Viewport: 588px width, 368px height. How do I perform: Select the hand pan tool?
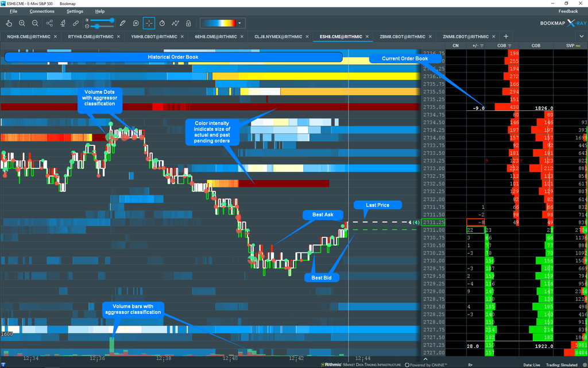tap(9, 23)
